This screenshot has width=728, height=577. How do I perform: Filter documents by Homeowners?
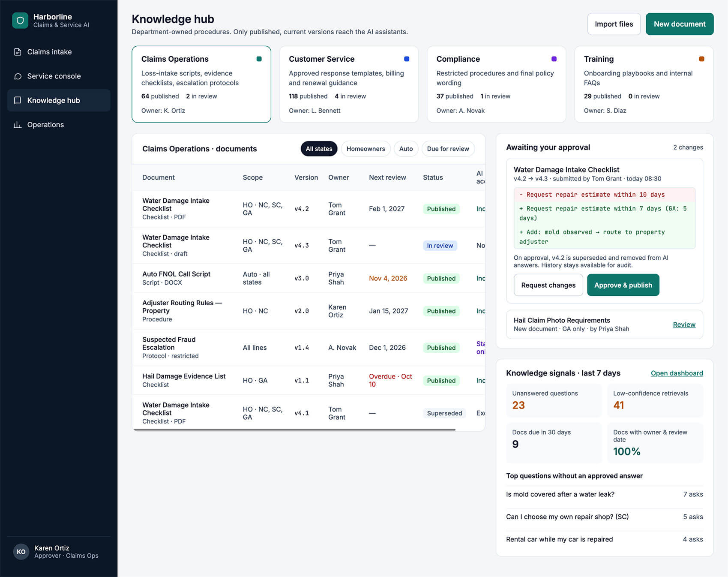tap(365, 149)
